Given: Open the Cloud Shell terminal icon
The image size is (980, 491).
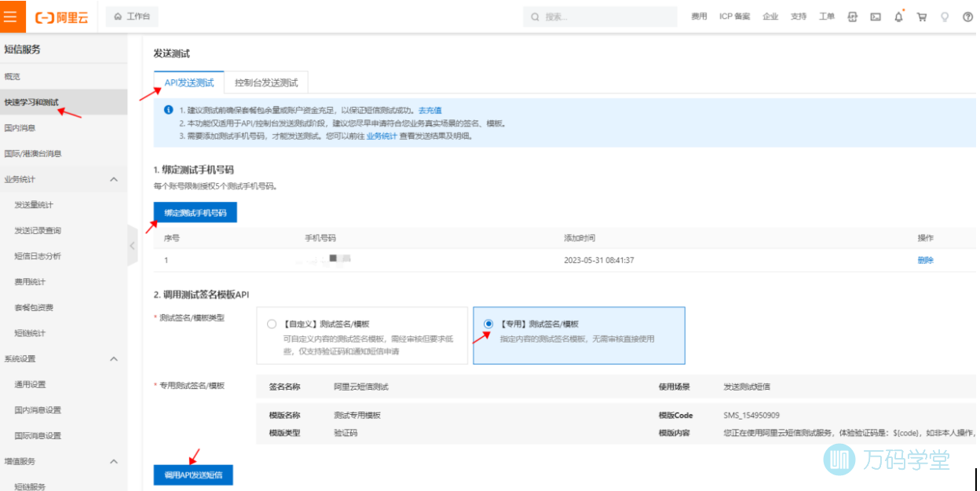Looking at the screenshot, I should pyautogui.click(x=876, y=16).
